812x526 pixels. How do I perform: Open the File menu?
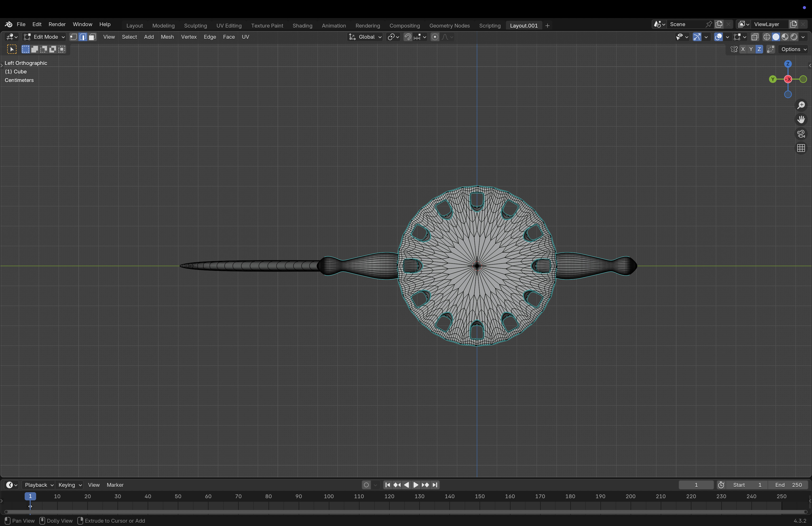(x=21, y=24)
